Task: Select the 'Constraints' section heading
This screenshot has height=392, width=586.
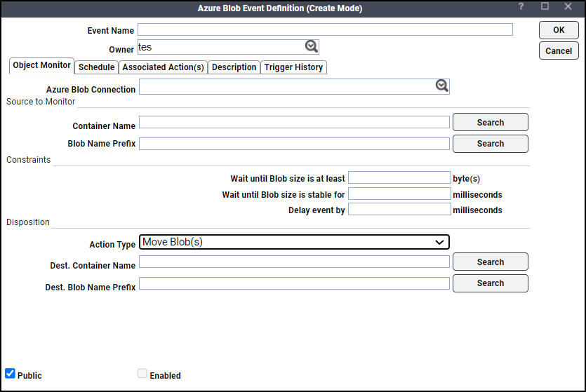Action: (28, 160)
